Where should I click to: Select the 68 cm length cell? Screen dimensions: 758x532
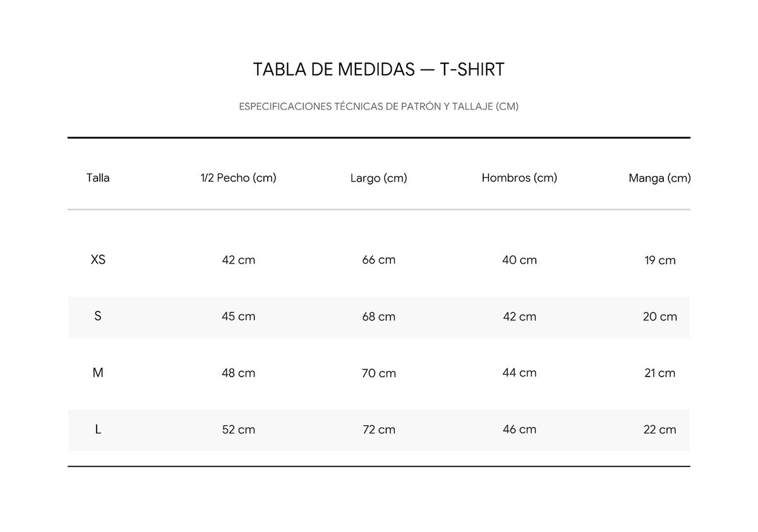(x=379, y=317)
